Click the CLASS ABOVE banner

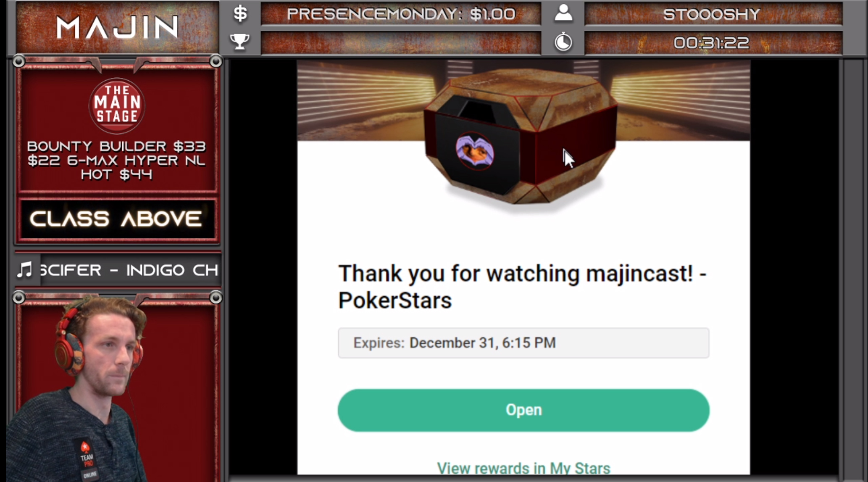[117, 219]
